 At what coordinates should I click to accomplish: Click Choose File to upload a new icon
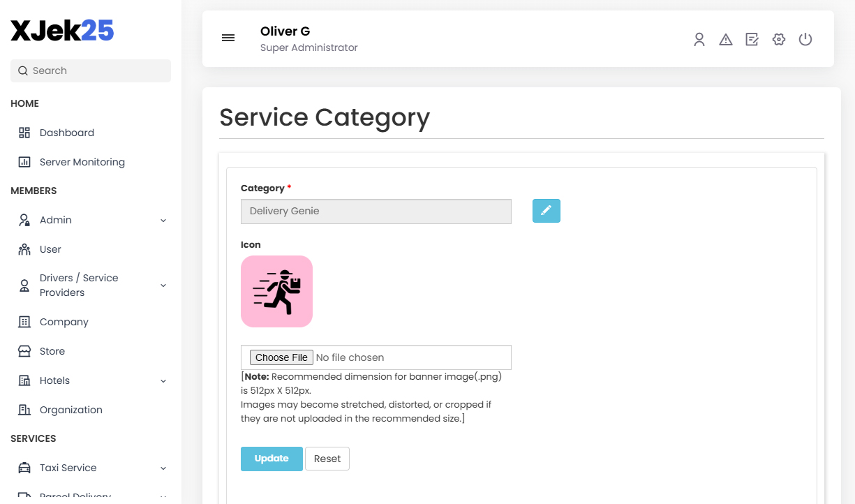pyautogui.click(x=281, y=357)
